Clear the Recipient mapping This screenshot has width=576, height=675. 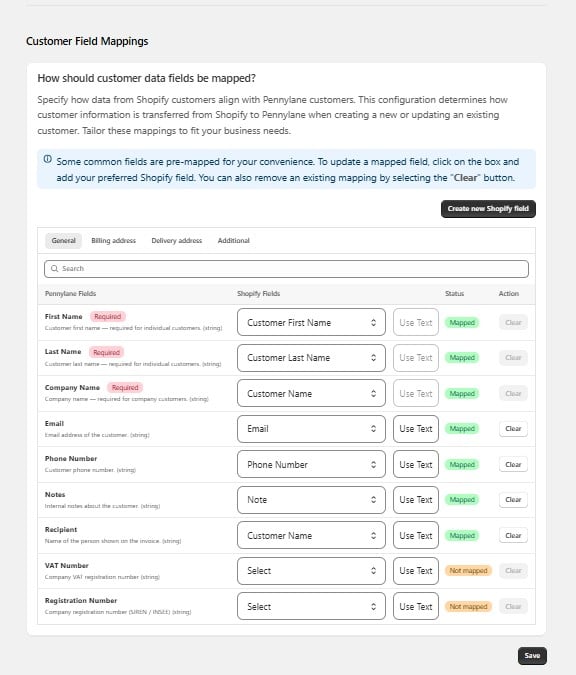[x=513, y=536]
